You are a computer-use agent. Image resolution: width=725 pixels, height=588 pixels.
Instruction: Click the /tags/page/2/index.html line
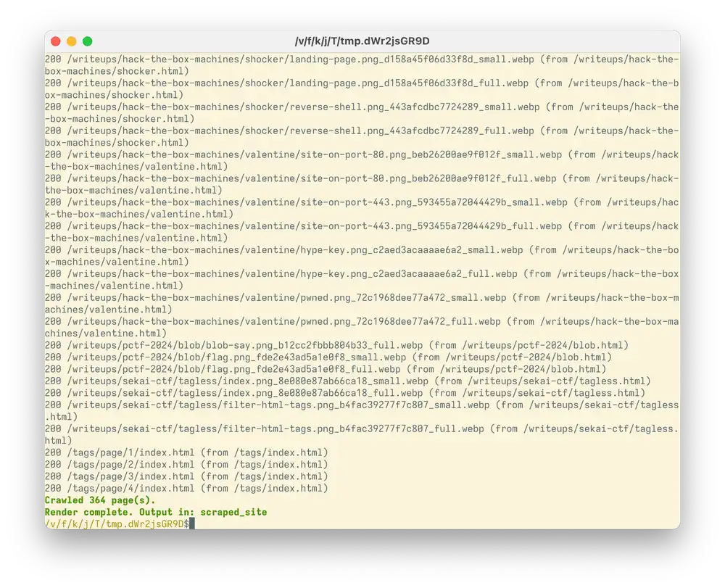[x=186, y=465]
